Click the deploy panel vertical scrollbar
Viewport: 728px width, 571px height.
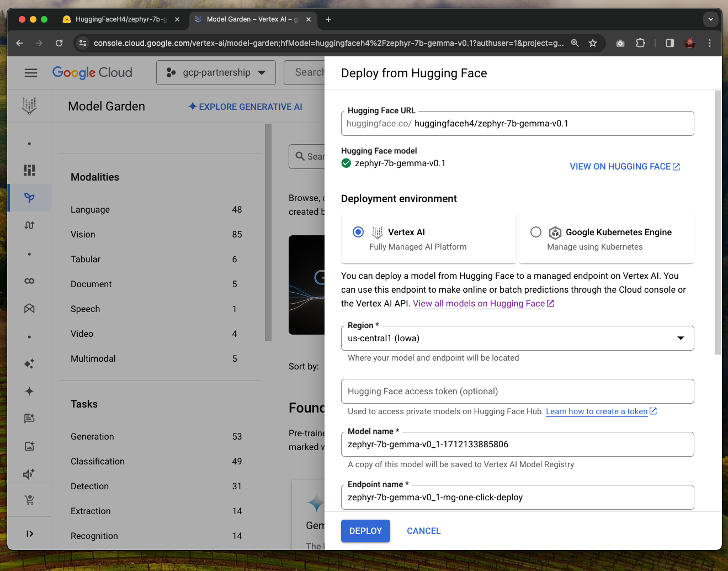coord(718,221)
